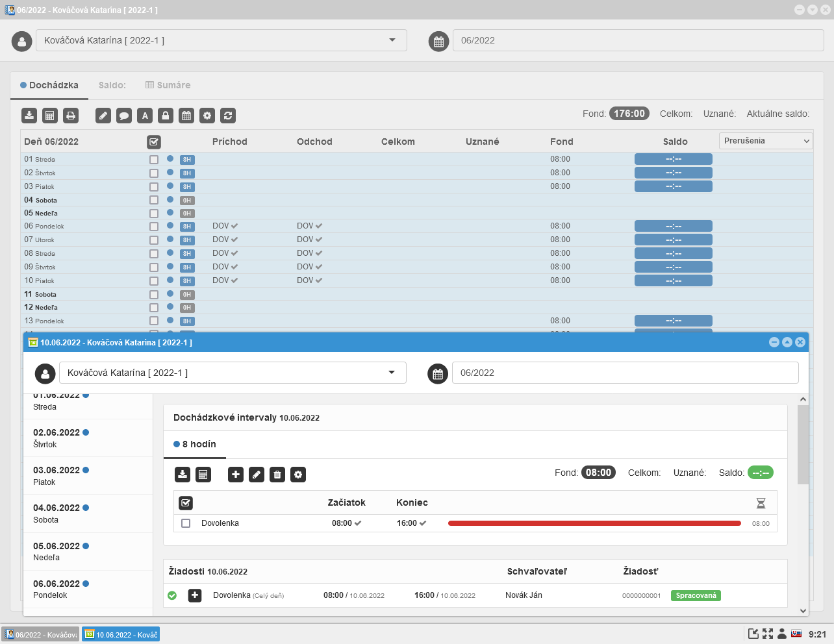Open the Prerušenia dropdown
Screen dimensions: 834x644
point(766,141)
